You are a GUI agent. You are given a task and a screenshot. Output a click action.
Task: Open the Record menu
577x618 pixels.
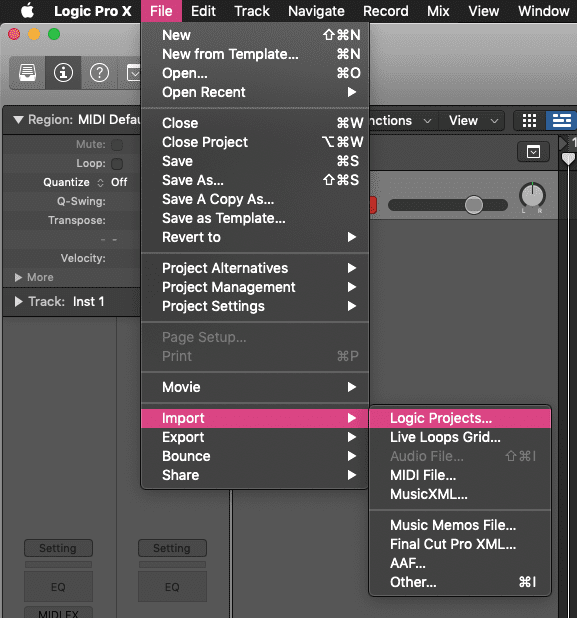click(385, 11)
